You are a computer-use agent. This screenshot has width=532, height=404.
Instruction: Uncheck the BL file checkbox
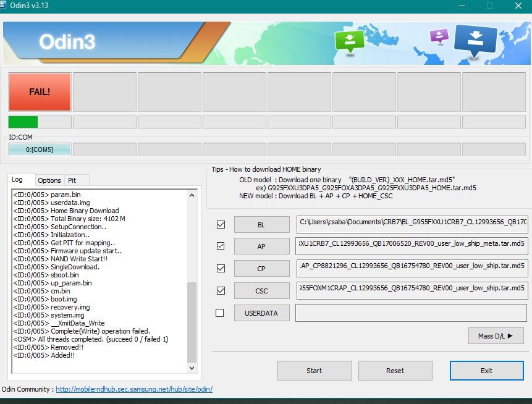(221, 225)
